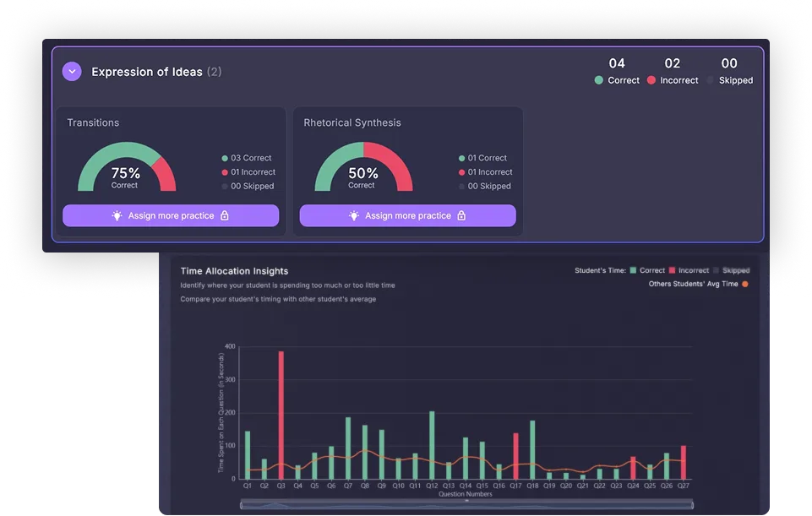The image size is (812, 516).
Task: Collapse the Expression of Ideas section
Action: click(72, 72)
